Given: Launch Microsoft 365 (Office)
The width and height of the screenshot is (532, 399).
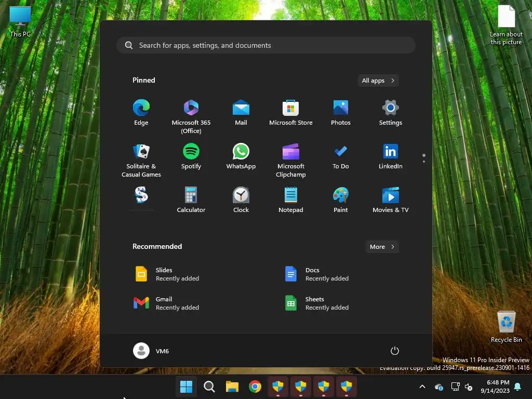Looking at the screenshot, I should [191, 117].
